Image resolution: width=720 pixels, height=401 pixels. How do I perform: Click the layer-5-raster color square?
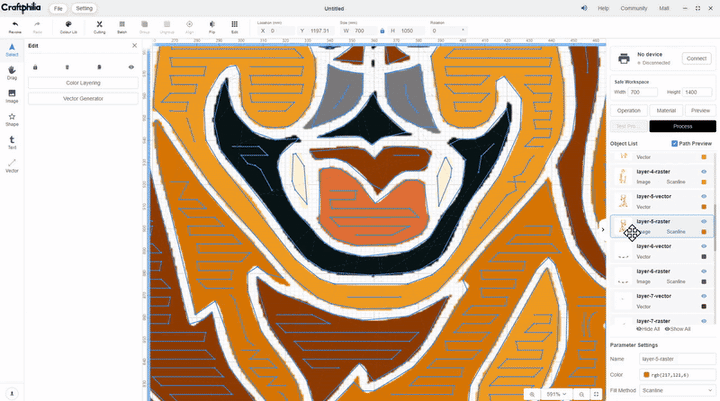[x=703, y=232]
